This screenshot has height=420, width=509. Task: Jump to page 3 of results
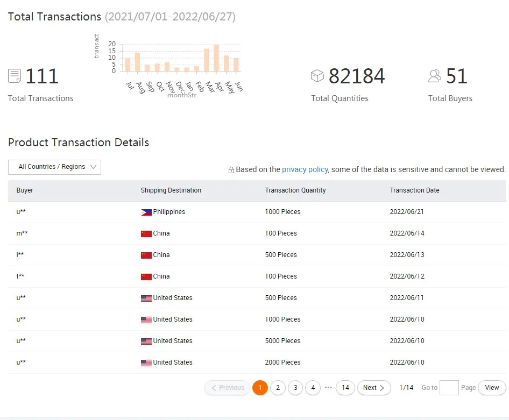point(295,388)
